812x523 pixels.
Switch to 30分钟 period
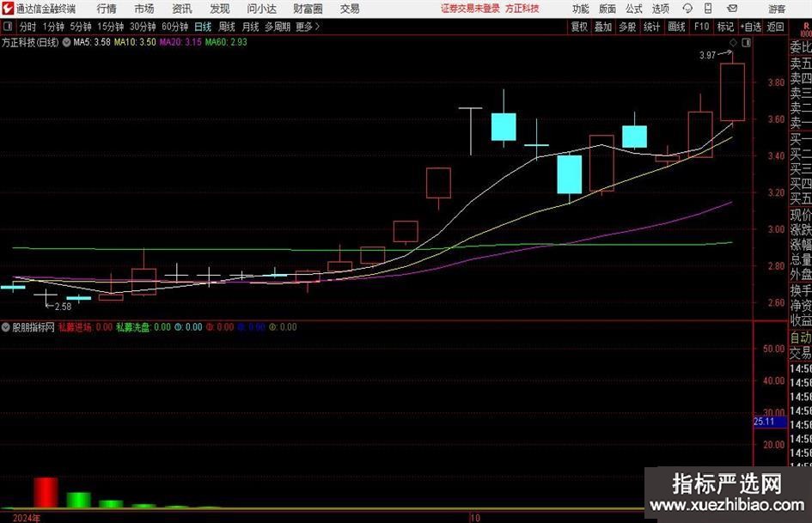[x=143, y=27]
